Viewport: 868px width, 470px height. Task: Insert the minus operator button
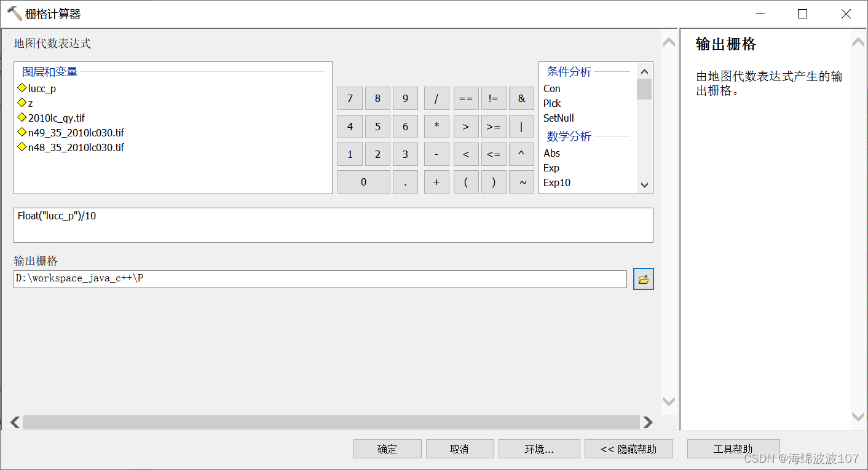[436, 154]
